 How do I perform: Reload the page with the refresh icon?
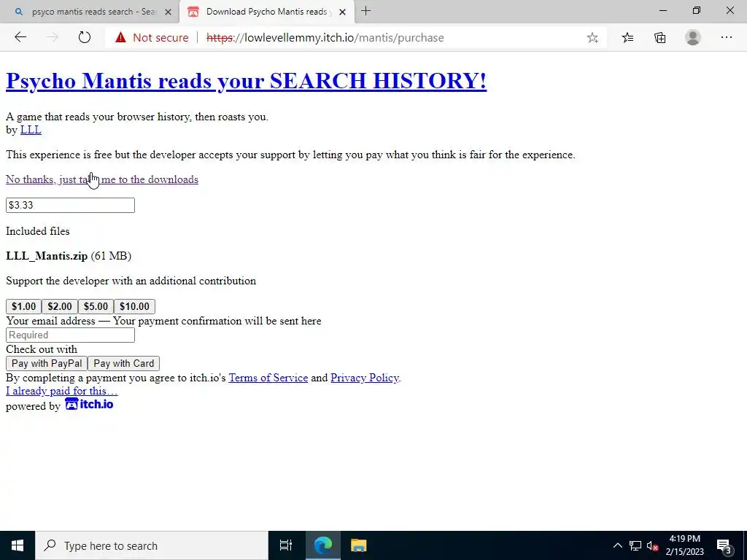pos(85,37)
